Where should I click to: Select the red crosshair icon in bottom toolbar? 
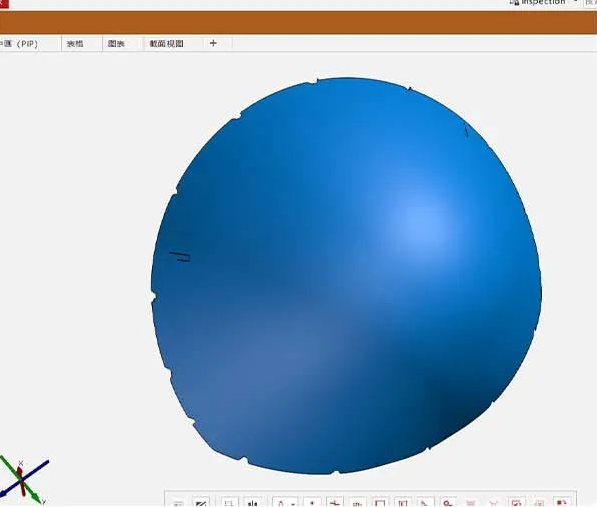[335, 502]
